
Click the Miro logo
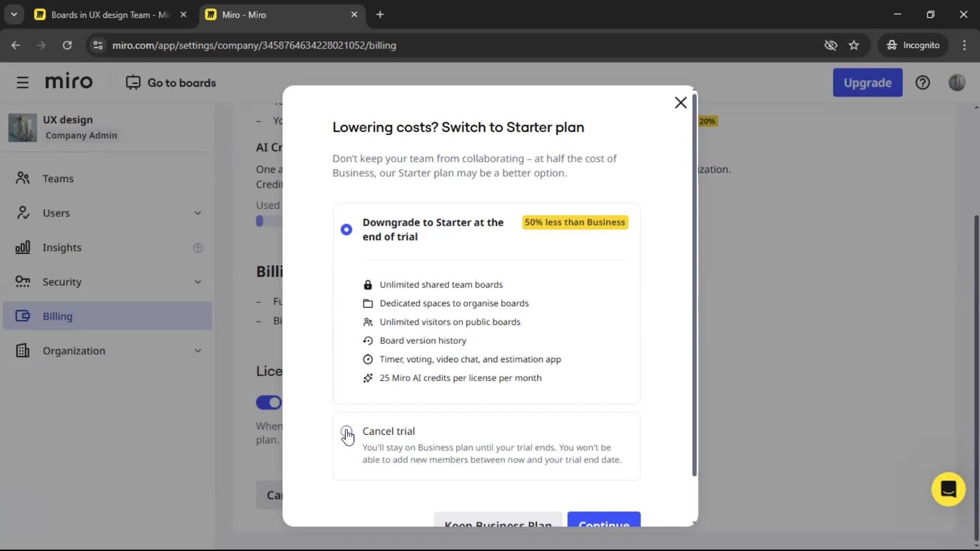[69, 82]
